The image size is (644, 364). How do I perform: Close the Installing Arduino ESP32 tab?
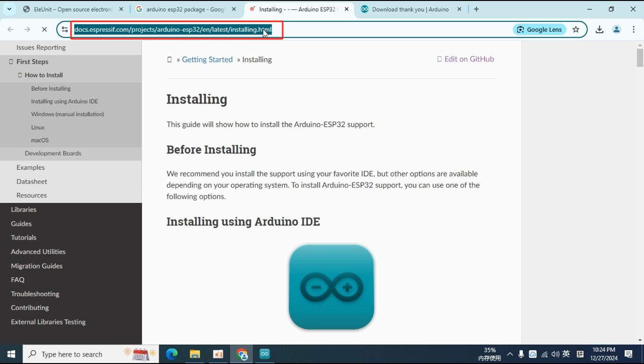(x=347, y=9)
